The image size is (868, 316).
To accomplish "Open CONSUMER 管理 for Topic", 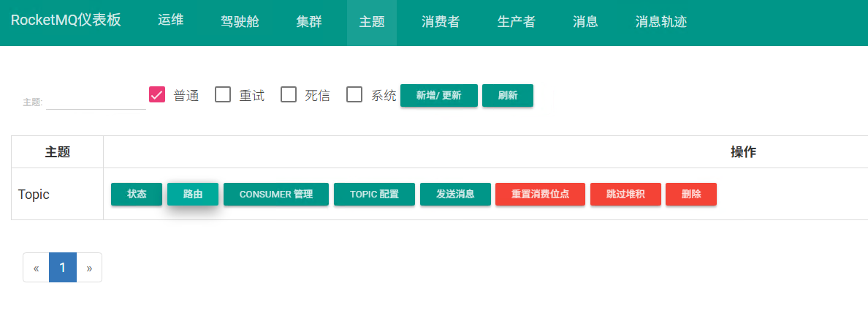I will pyautogui.click(x=275, y=195).
